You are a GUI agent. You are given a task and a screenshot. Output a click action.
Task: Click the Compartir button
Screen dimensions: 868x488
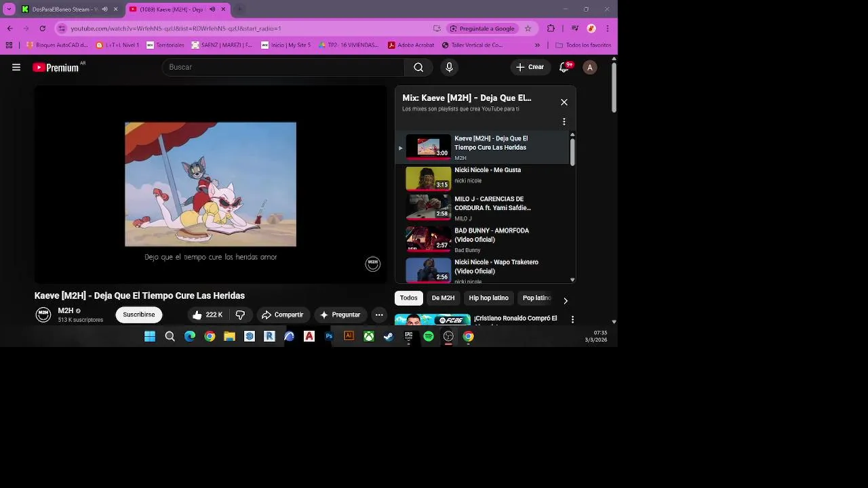click(282, 314)
